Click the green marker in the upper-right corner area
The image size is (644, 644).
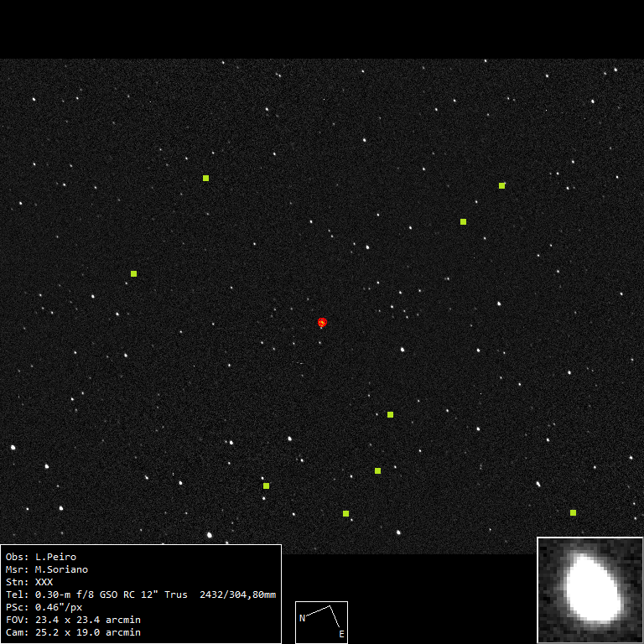(501, 185)
